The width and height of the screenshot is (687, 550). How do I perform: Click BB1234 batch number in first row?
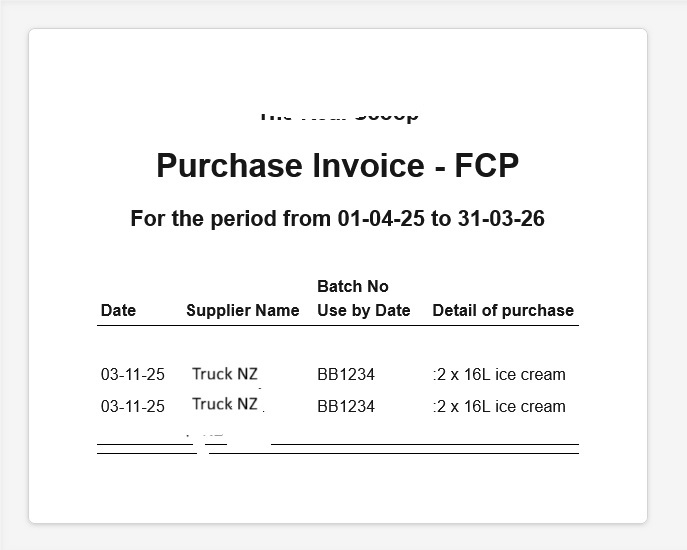coord(346,375)
